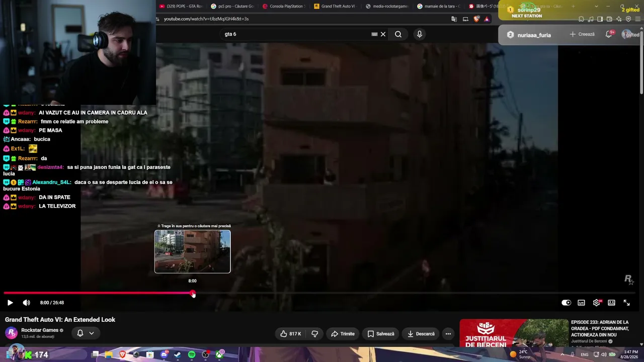Open the clock showing 1:47 PM
Viewport: 644px width, 362px height.
[x=630, y=354]
